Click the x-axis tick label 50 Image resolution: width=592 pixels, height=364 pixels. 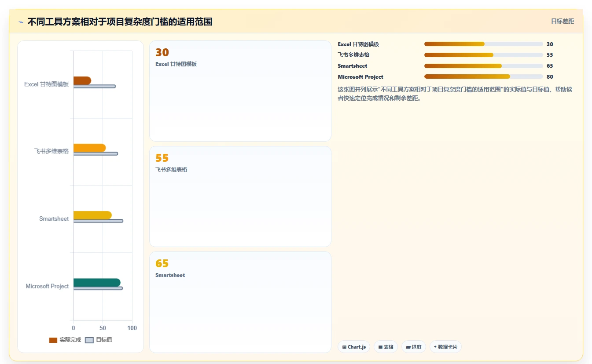point(103,328)
